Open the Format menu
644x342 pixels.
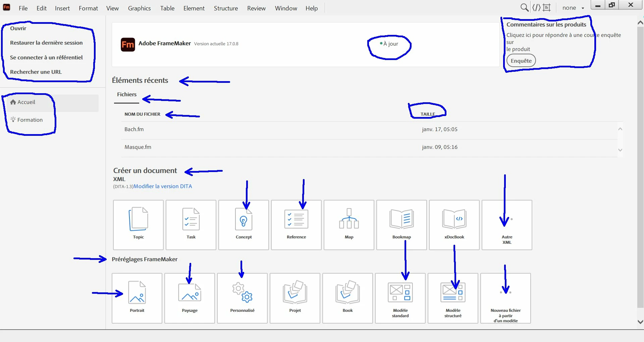click(88, 8)
